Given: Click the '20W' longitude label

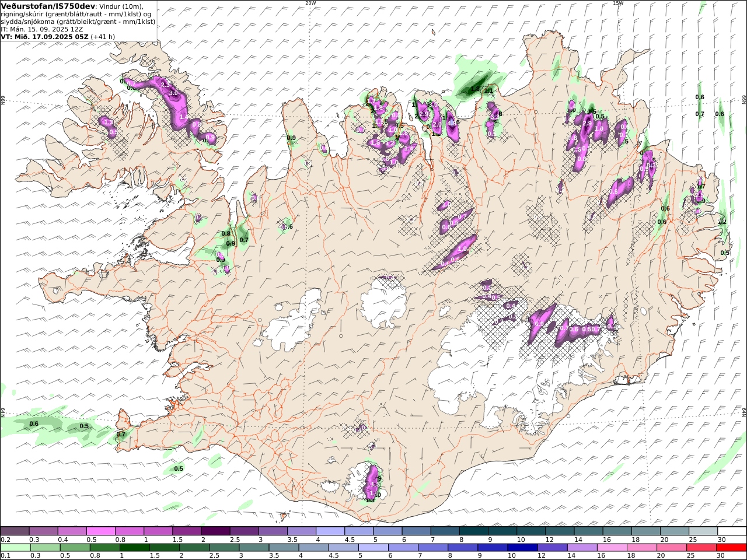Looking at the screenshot, I should tap(311, 3).
